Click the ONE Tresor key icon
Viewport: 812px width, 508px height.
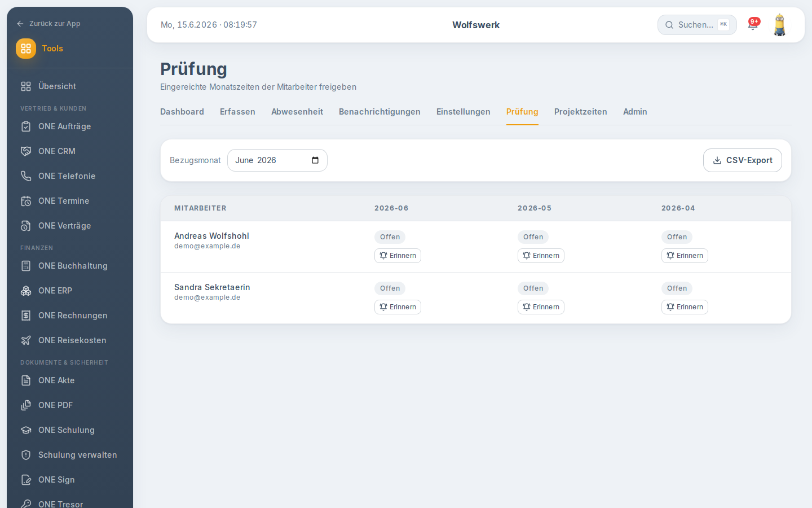[x=26, y=503]
